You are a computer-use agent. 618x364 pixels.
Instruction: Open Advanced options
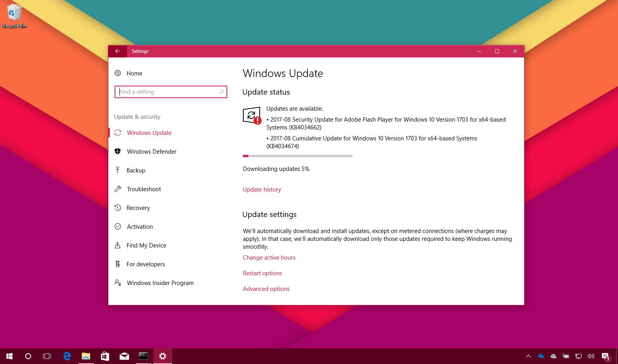(x=266, y=289)
